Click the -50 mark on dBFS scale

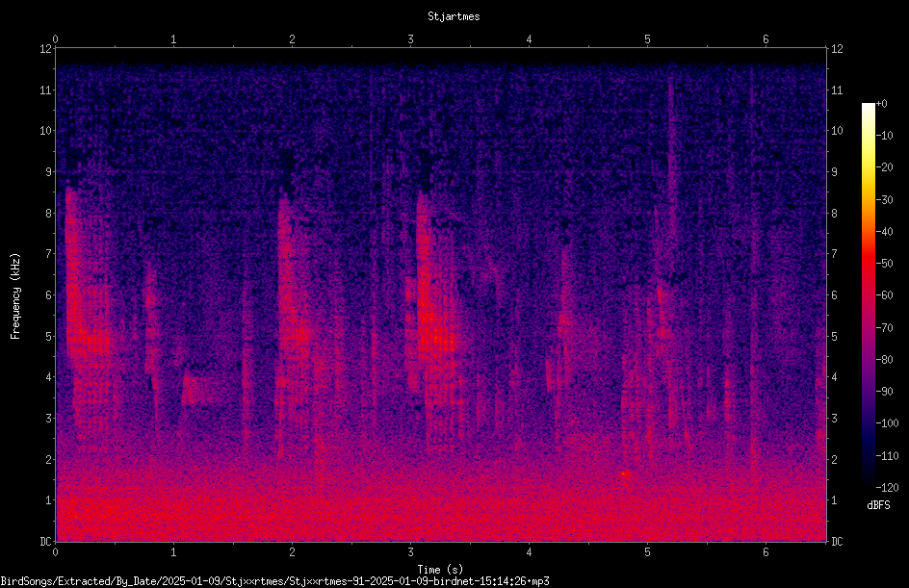tap(884, 263)
